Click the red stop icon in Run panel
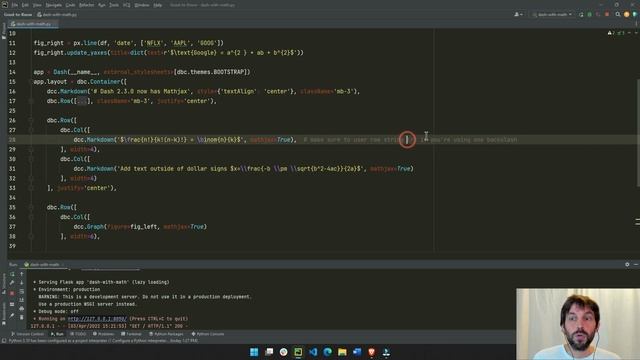640x360 pixels. pos(12,293)
